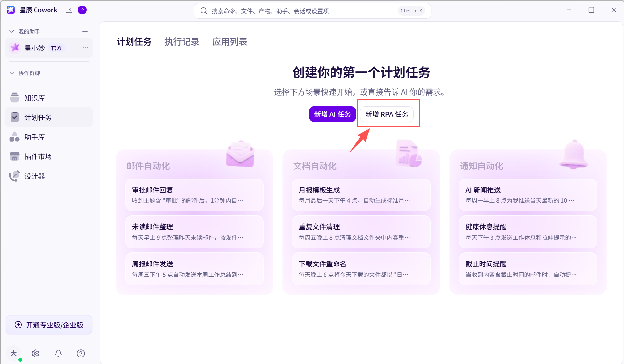Click 开通专业版/企业版 button

coord(49,325)
